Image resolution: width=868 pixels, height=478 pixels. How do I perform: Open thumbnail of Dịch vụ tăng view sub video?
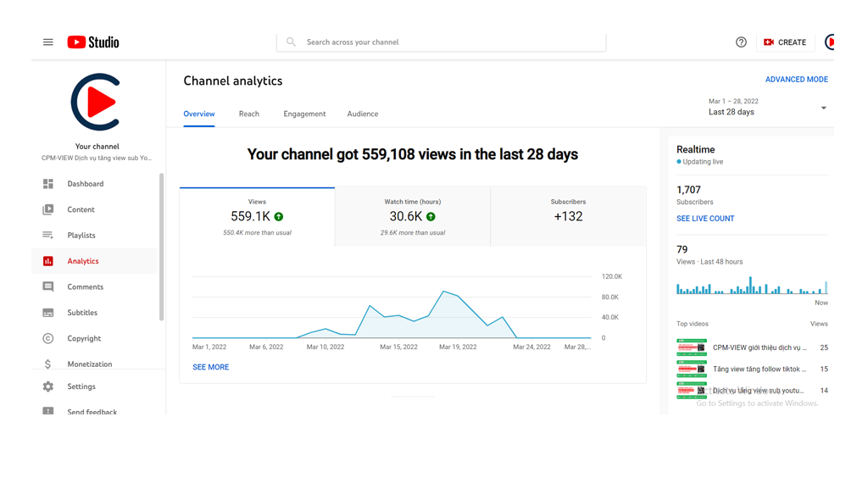(692, 390)
